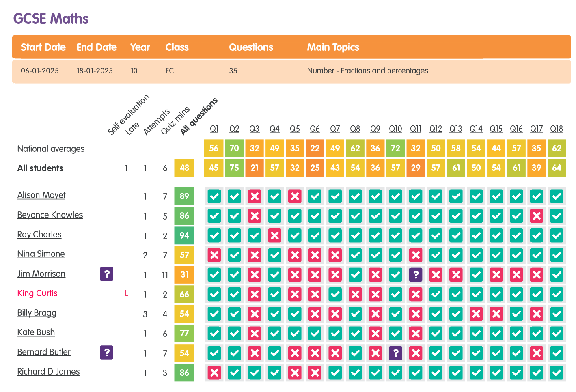Click King Curtis's late 'L' indicator

pos(126,293)
